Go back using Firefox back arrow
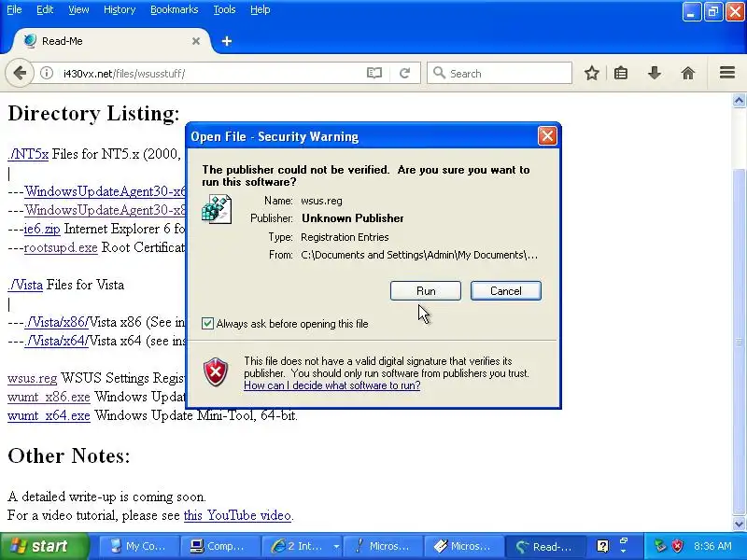The image size is (747, 560). coord(20,74)
